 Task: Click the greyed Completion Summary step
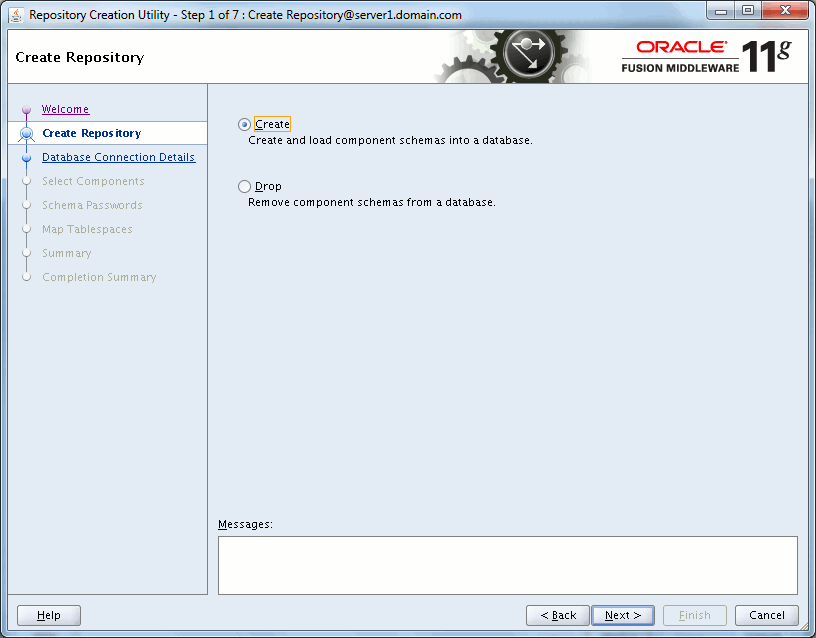(x=99, y=277)
